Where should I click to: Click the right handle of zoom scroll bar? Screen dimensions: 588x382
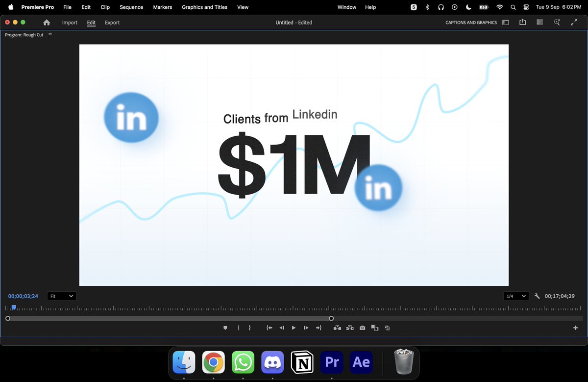331,318
